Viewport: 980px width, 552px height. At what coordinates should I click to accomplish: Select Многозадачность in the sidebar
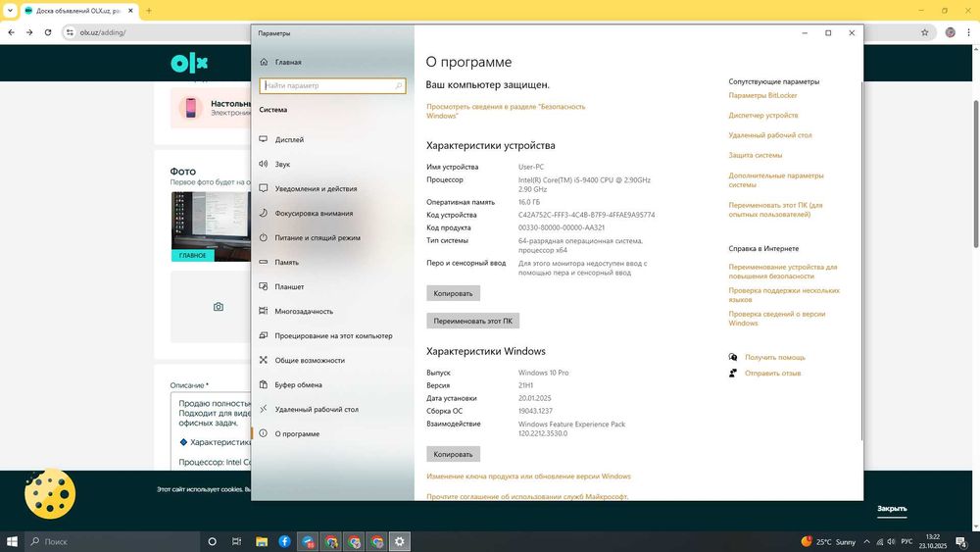click(296, 311)
